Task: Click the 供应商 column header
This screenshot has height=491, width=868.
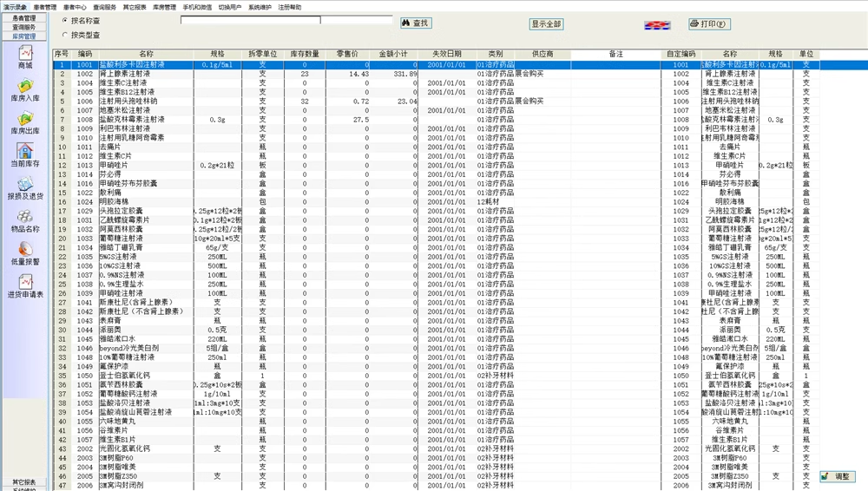Action: click(x=542, y=55)
